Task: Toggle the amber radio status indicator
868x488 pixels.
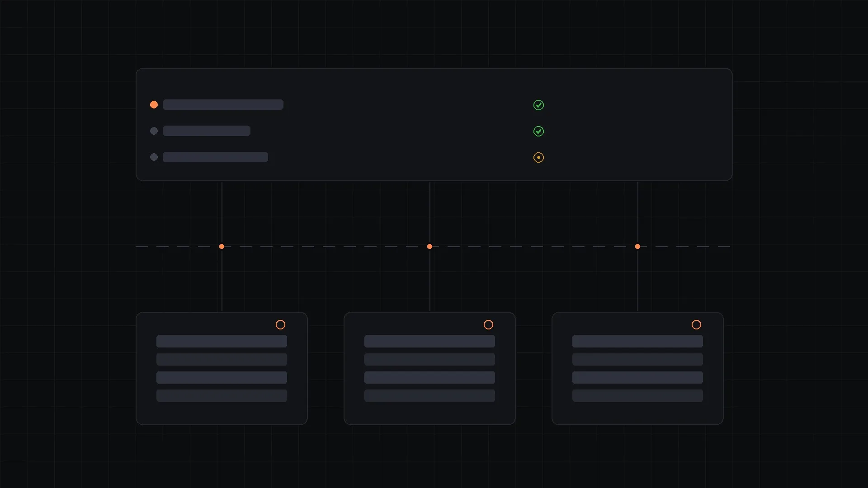Action: (x=538, y=158)
